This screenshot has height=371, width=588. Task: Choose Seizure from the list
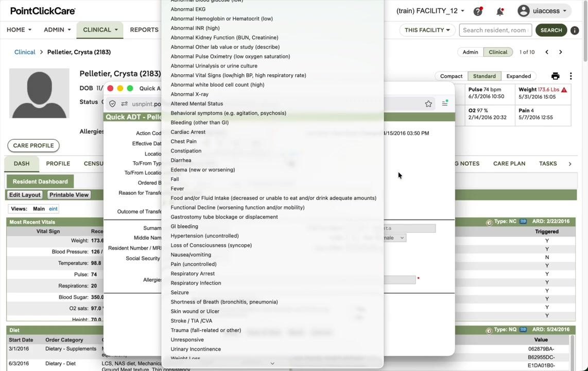coord(179,293)
